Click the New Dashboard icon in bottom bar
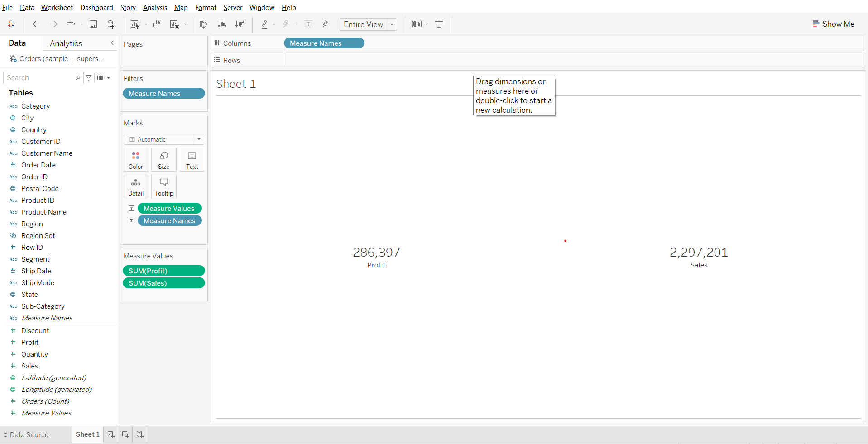Image resolution: width=868 pixels, height=444 pixels. pyautogui.click(x=125, y=434)
